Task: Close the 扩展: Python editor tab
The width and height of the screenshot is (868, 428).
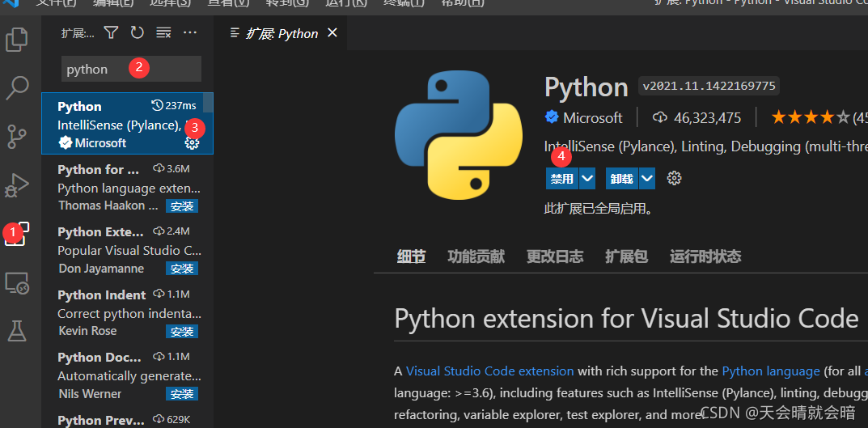Action: (332, 33)
